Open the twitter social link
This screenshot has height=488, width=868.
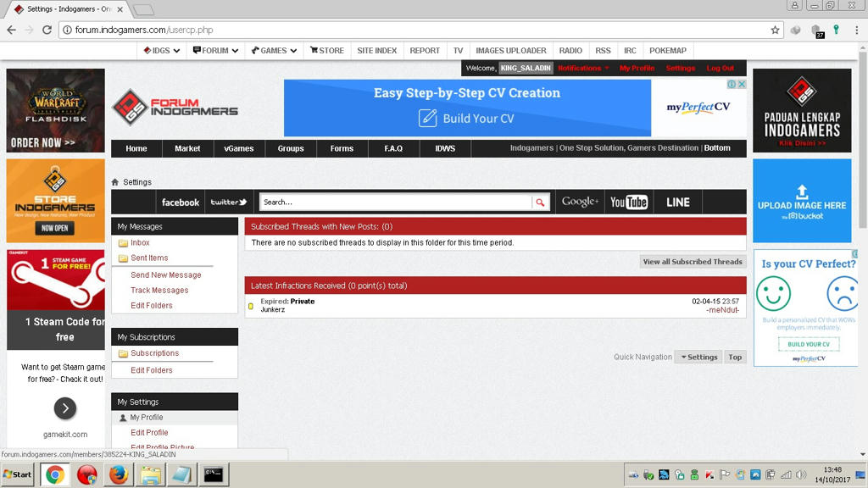tap(229, 202)
